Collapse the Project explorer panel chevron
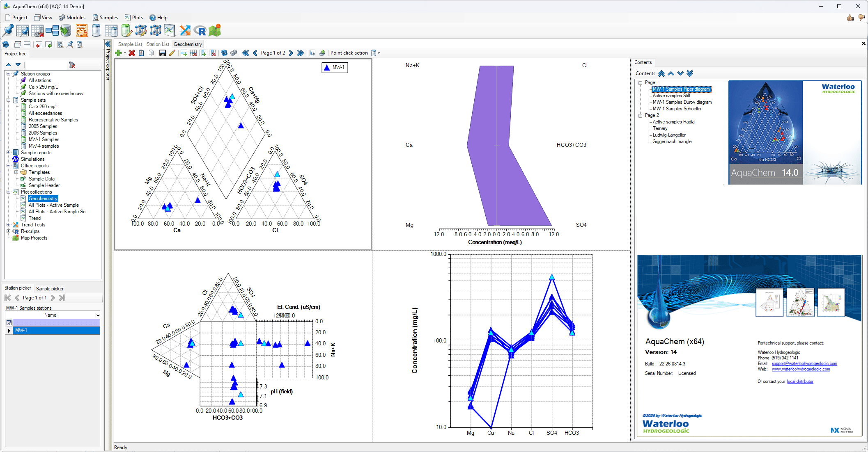868x452 pixels. pyautogui.click(x=108, y=44)
